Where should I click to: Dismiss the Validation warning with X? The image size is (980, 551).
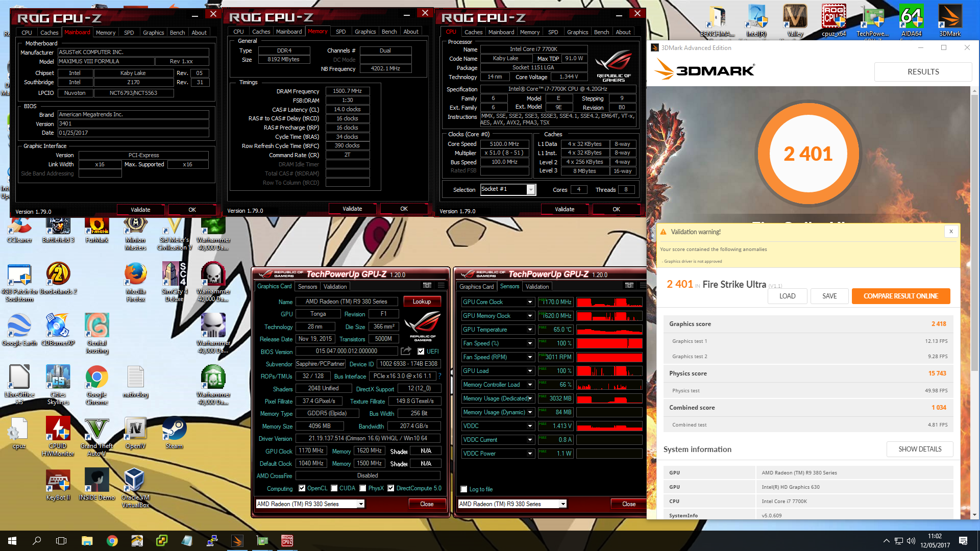(x=951, y=232)
